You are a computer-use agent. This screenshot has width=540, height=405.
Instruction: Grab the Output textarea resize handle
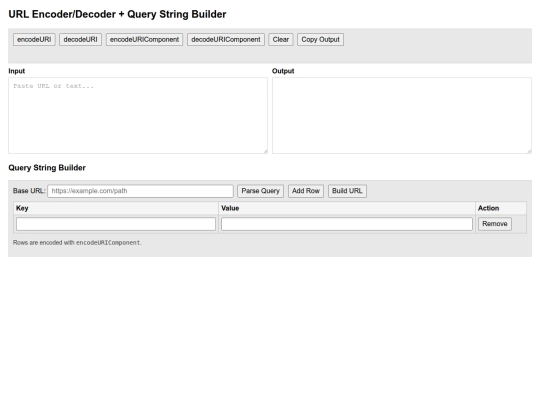pyautogui.click(x=529, y=151)
